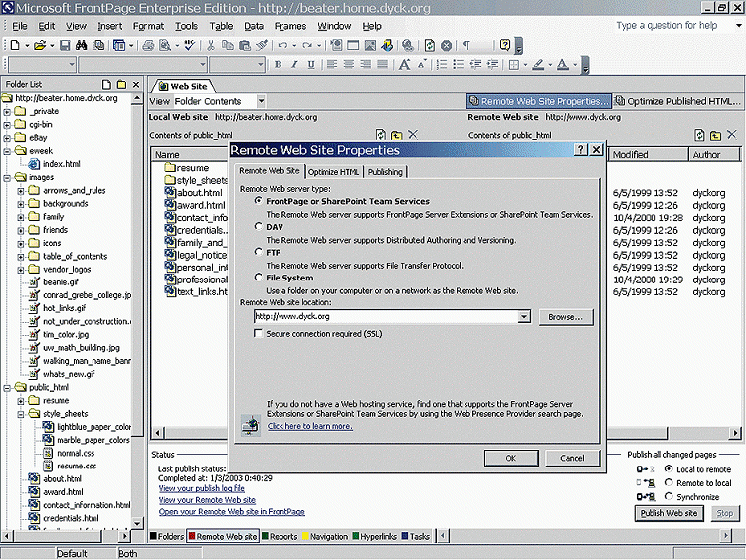This screenshot has width=746, height=560.
Task: Open 'View your publish log file' link
Action: coord(202,488)
